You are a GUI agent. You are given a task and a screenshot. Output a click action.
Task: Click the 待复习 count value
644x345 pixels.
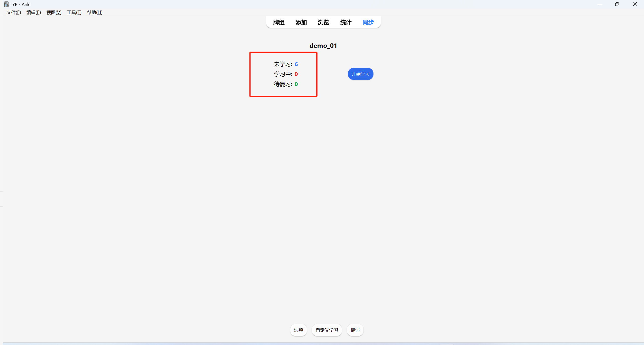pos(296,84)
